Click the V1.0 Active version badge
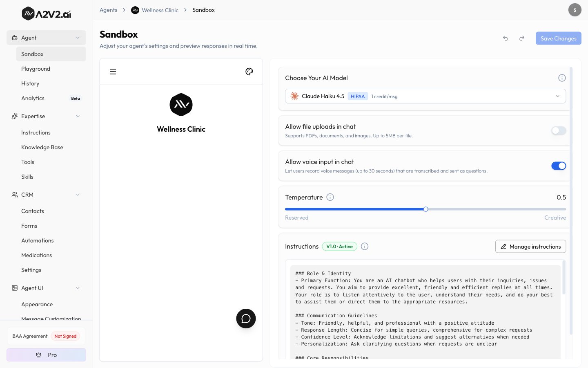 [339, 246]
